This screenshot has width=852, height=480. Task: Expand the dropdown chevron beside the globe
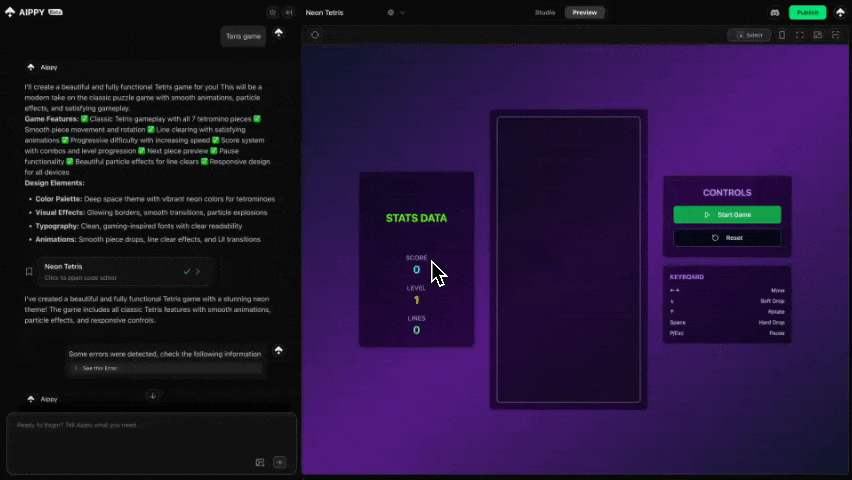click(403, 13)
